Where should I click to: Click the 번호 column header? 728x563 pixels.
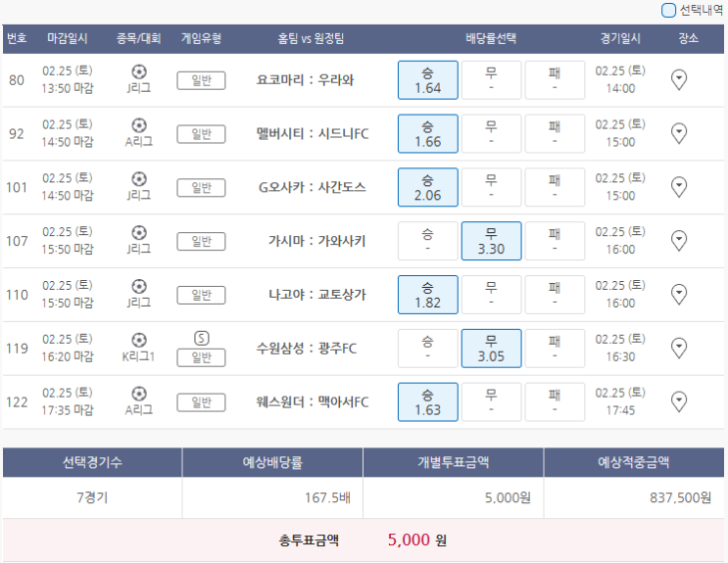click(17, 38)
